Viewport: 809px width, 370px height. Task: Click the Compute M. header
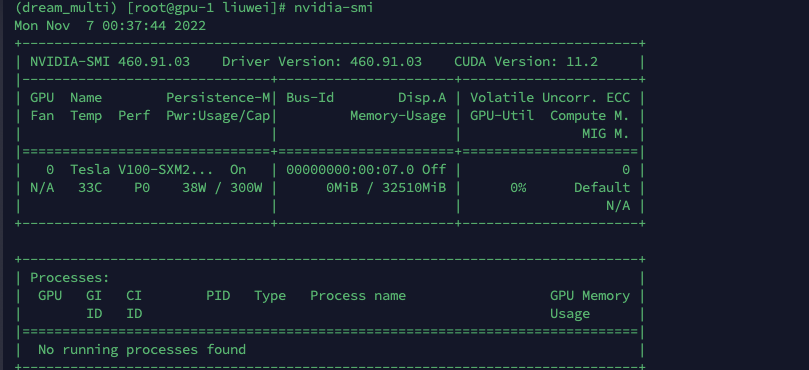(x=590, y=116)
